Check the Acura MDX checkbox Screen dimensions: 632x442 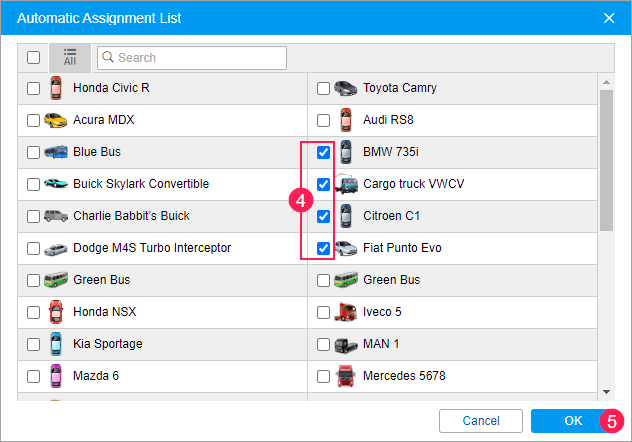pyautogui.click(x=33, y=120)
